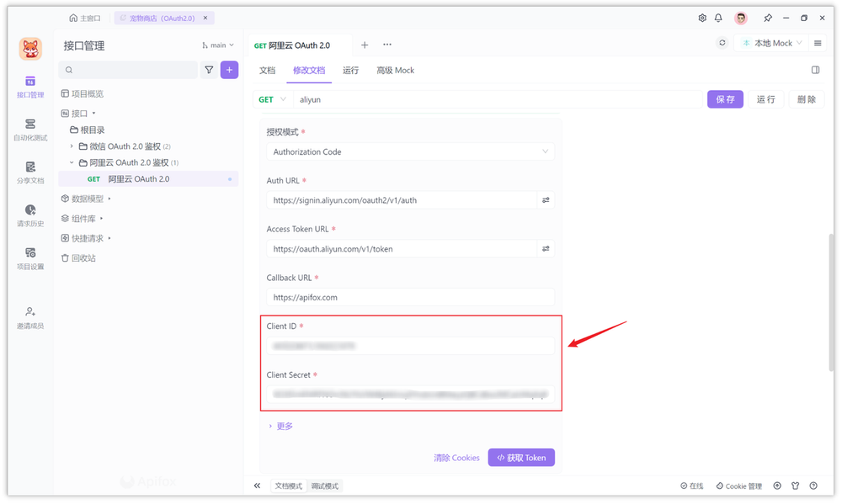This screenshot has width=842, height=504.
Task: Click the 获取 Token button
Action: click(x=521, y=457)
